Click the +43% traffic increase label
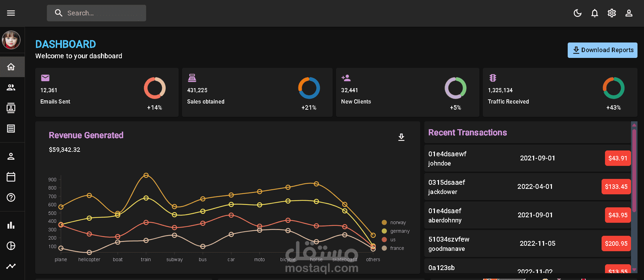Screen dimensions: 644x280 (614, 108)
